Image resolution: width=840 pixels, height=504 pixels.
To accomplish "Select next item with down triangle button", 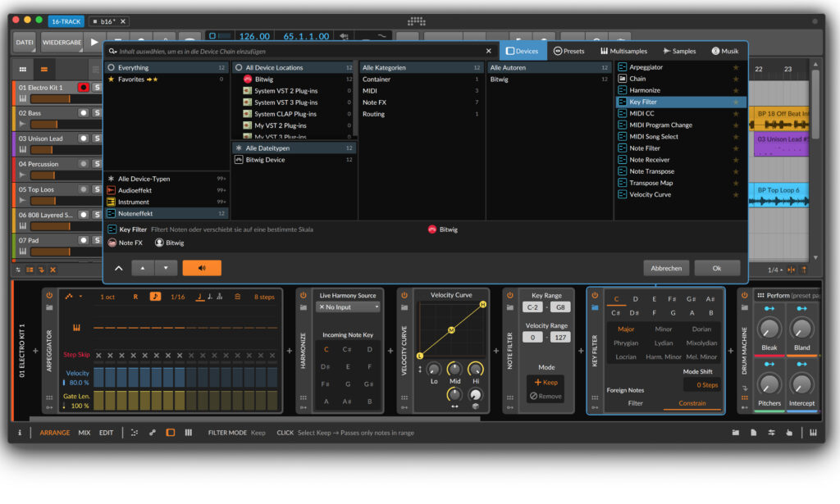I will point(166,268).
